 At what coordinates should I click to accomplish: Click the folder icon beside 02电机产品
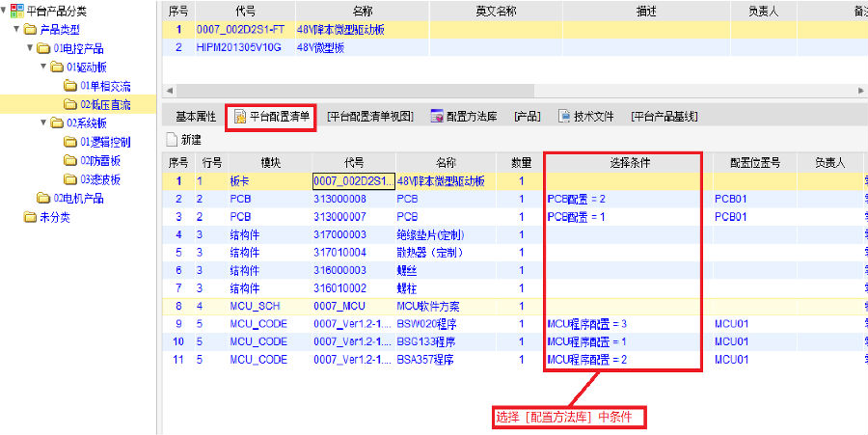(43, 198)
